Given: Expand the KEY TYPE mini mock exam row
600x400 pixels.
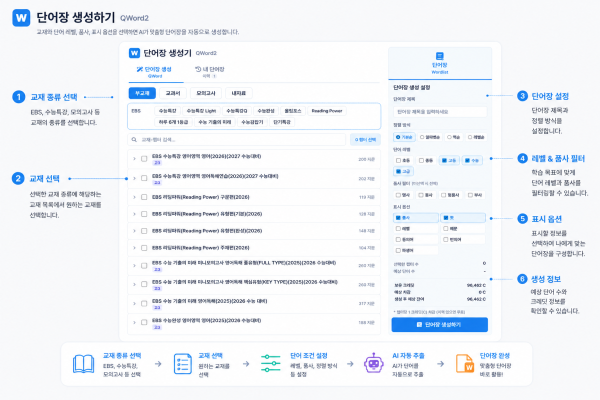Looking at the screenshot, I should click(x=134, y=284).
